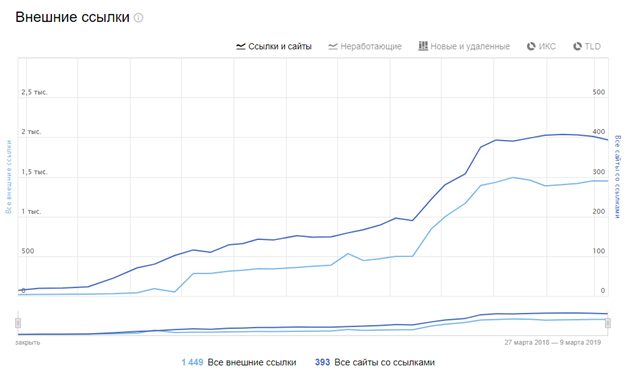Viewport: 624px width, 380px height.
Task: Click the date range 27 марта 2018 — 9 марта 2019
Action: [553, 342]
